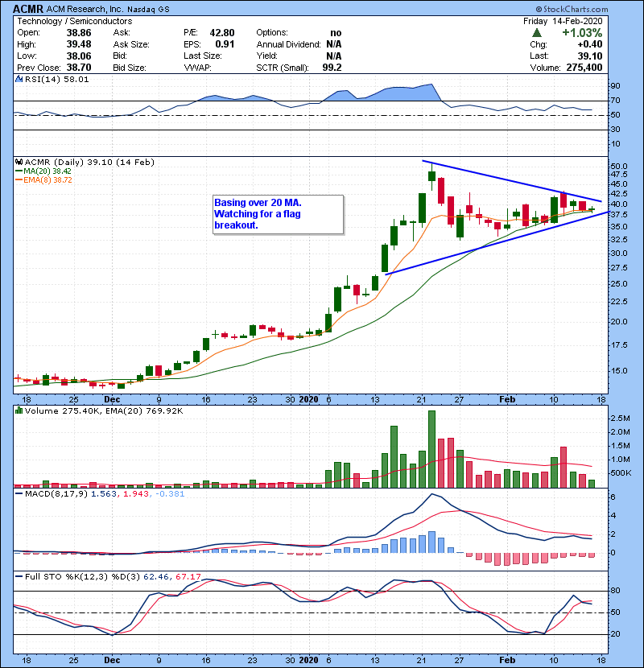Click the ACM Research, Inc. company name
The image size is (644, 668).
[x=85, y=9]
